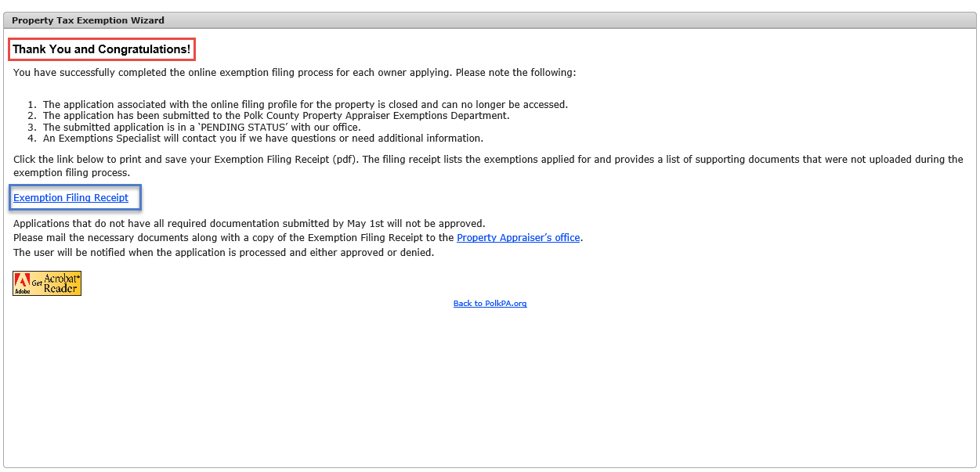The height and width of the screenshot is (472, 980).
Task: Go back to PolkPA.org
Action: tap(490, 304)
